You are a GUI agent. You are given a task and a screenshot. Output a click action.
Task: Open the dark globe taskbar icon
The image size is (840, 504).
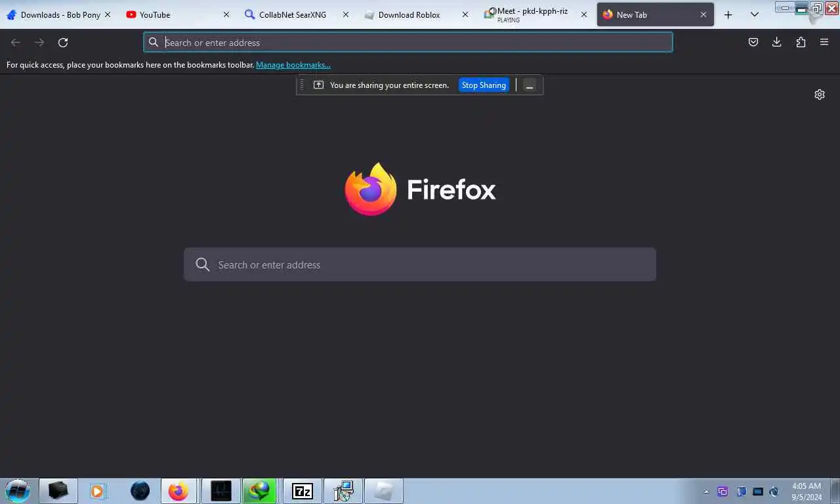pyautogui.click(x=140, y=491)
